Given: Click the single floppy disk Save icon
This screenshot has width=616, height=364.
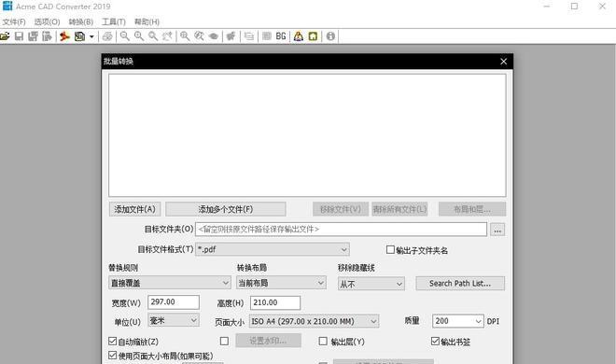Looking at the screenshot, I should pos(19,36).
